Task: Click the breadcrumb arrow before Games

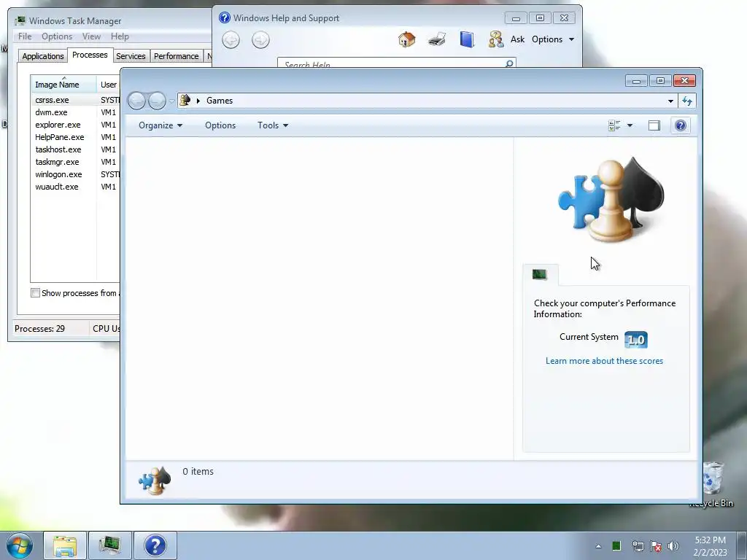Action: click(198, 101)
